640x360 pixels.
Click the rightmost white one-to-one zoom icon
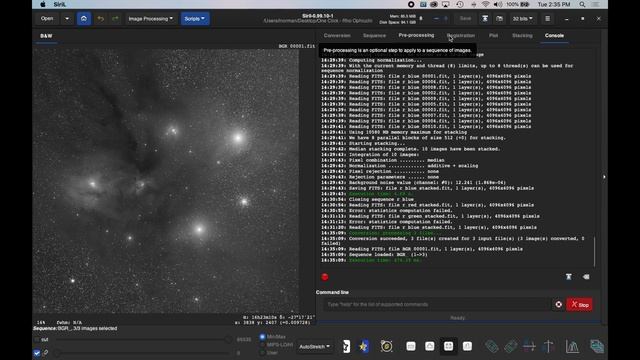pos(467,346)
